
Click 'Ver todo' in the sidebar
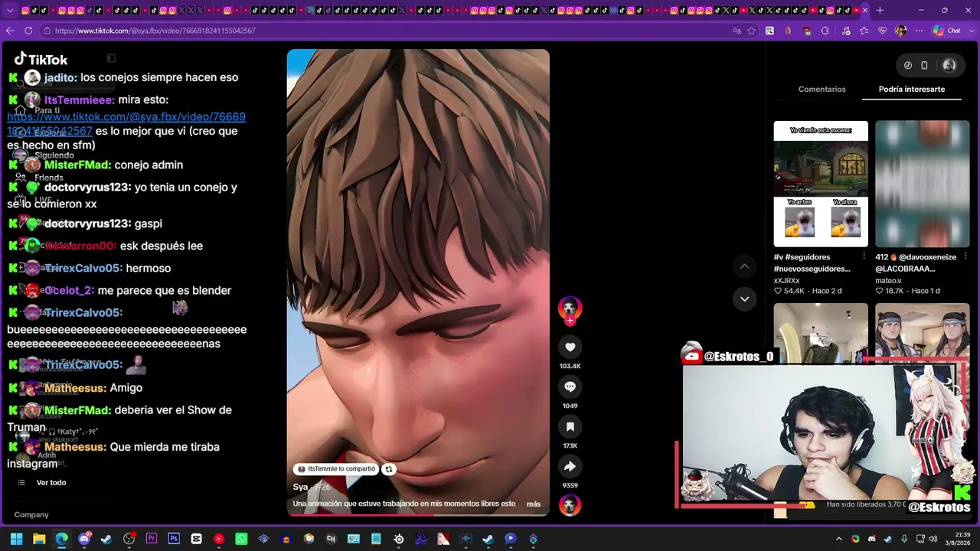51,483
